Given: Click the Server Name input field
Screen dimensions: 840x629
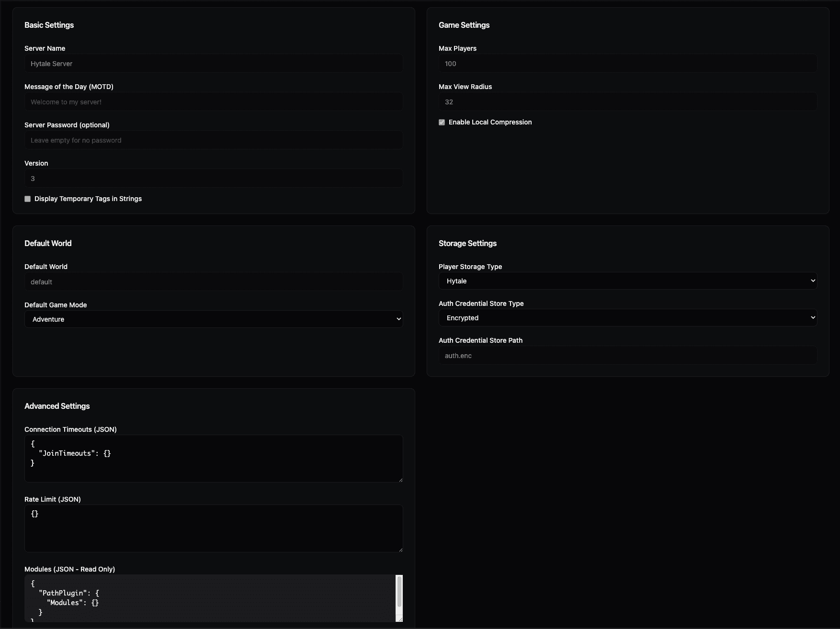Looking at the screenshot, I should click(214, 63).
